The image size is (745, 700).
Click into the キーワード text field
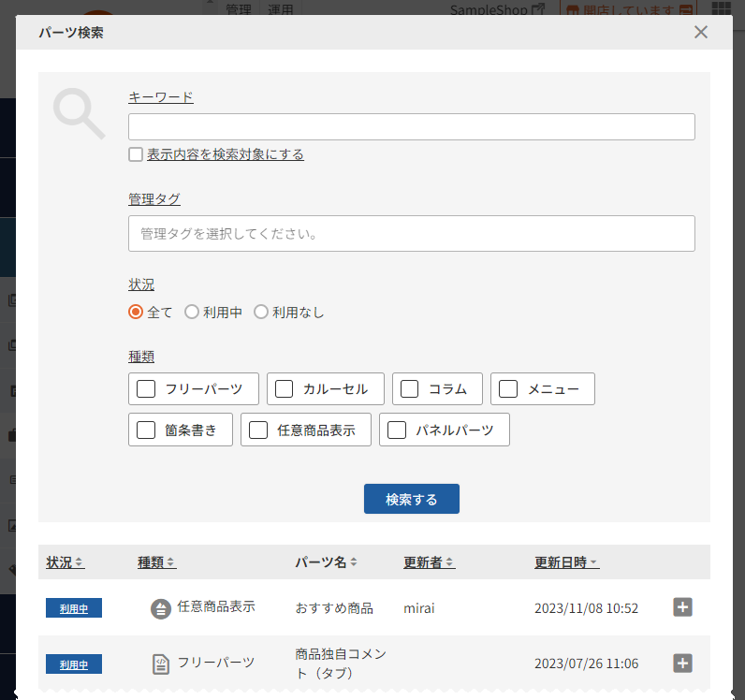411,127
